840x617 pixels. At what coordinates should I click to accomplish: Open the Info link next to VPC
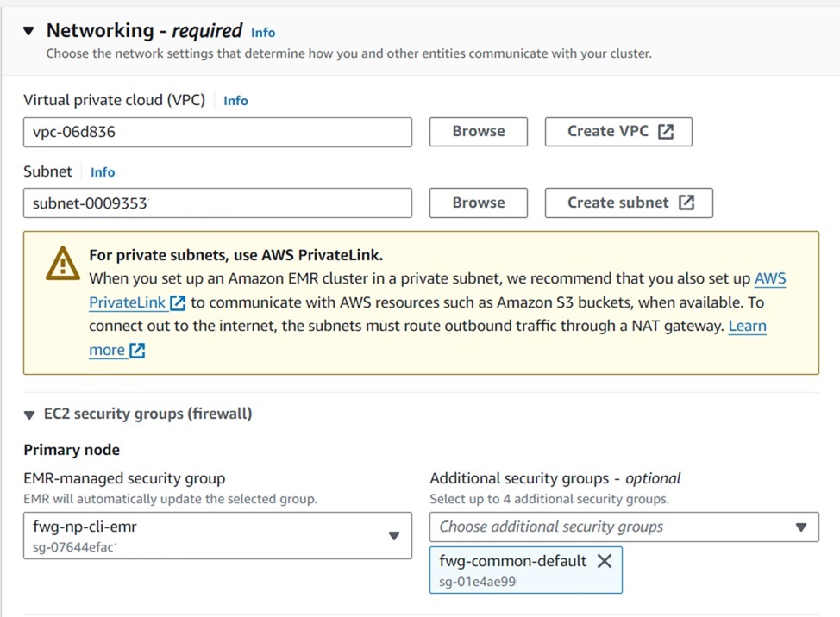[235, 101]
